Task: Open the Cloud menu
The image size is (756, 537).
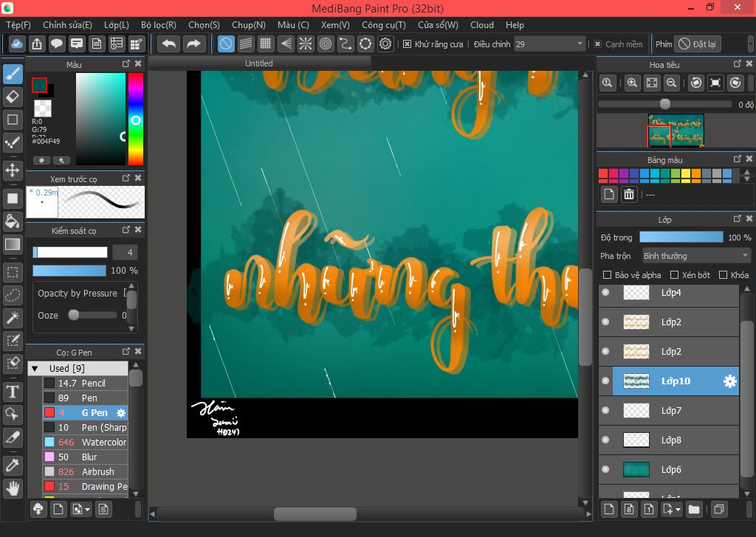Action: pyautogui.click(x=481, y=25)
